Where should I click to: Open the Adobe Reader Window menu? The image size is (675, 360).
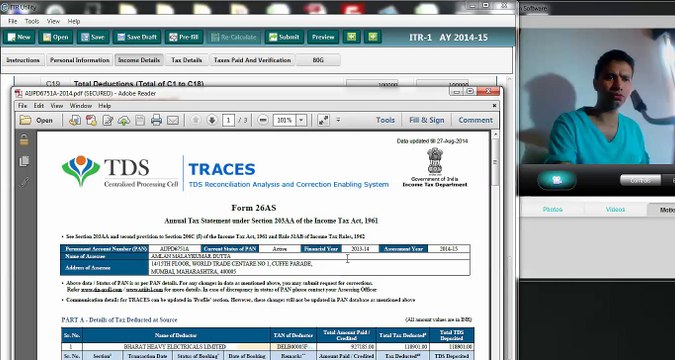(x=81, y=106)
